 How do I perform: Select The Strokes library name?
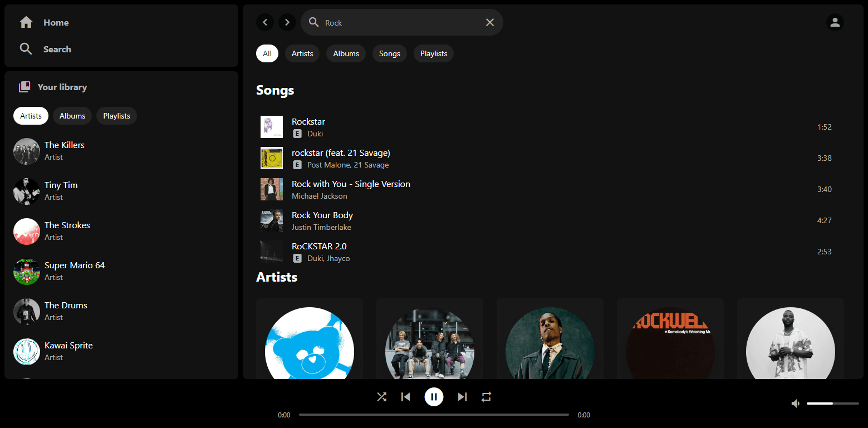pos(67,225)
